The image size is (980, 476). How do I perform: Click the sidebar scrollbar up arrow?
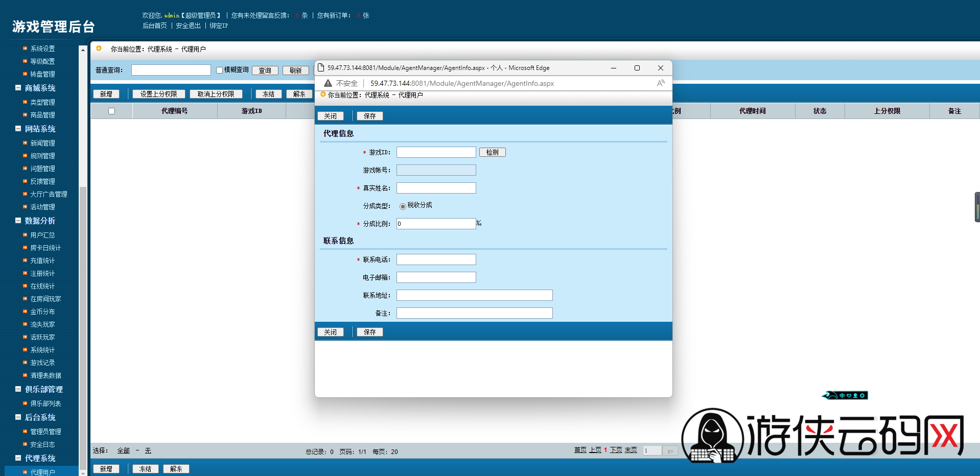point(83,50)
